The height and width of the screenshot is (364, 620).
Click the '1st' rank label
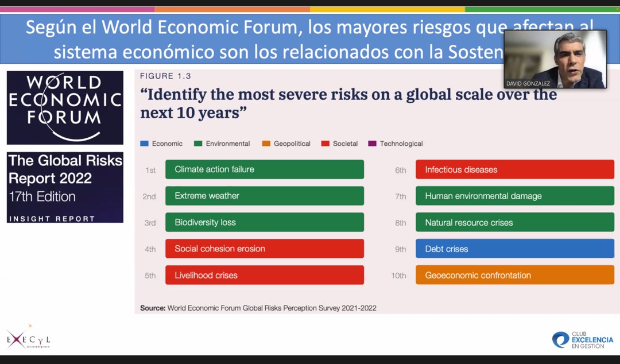[x=150, y=170]
